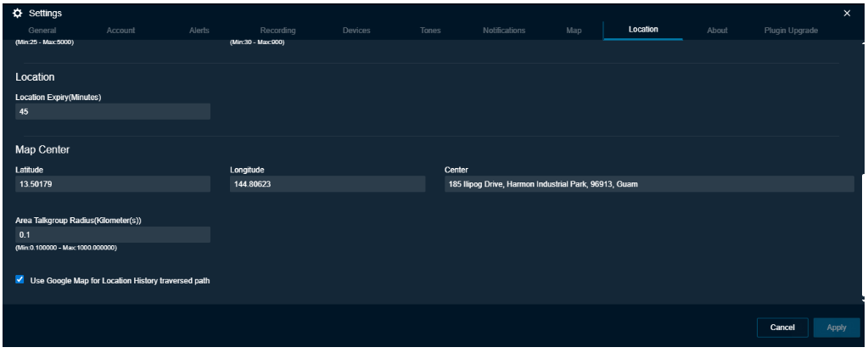Click the Min:30 - Max:900 hint text
Screen dimensions: 868x353
257,42
